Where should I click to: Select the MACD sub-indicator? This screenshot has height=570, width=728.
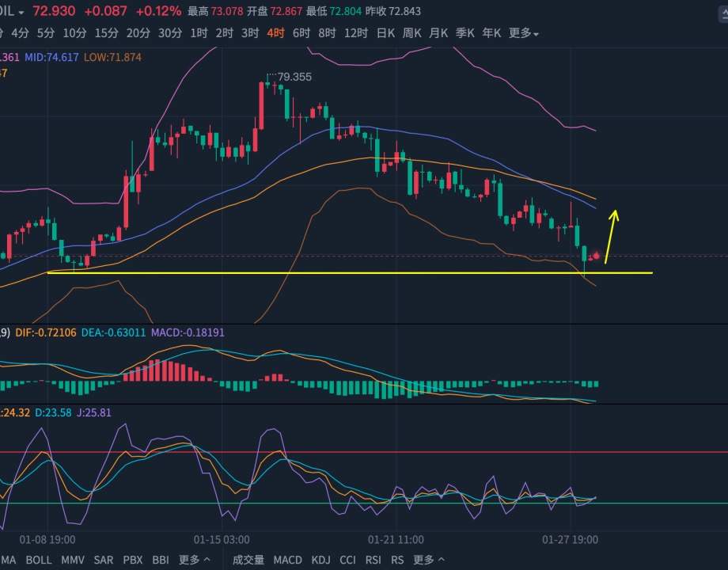287,560
